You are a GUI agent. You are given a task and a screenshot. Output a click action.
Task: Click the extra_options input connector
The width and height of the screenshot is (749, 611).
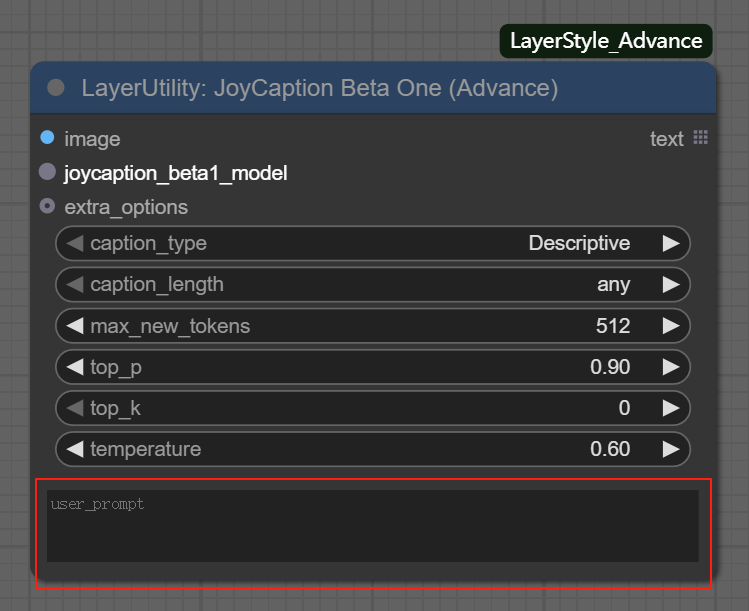(47, 206)
